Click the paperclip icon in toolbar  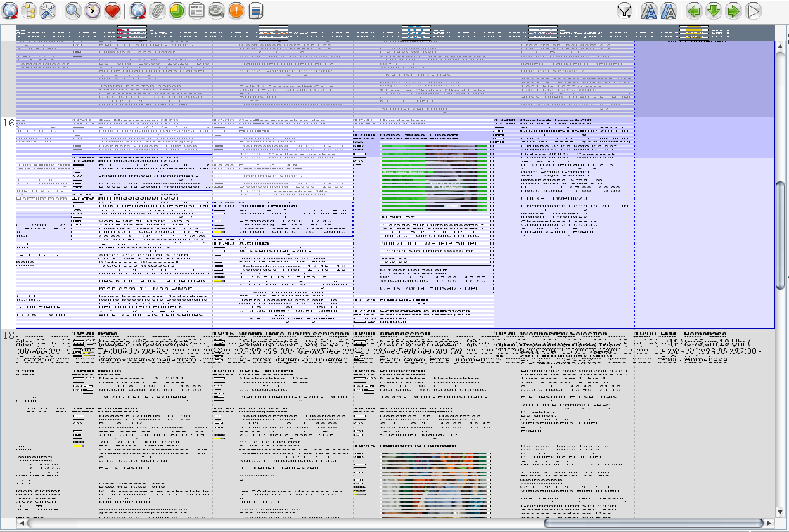tap(158, 11)
